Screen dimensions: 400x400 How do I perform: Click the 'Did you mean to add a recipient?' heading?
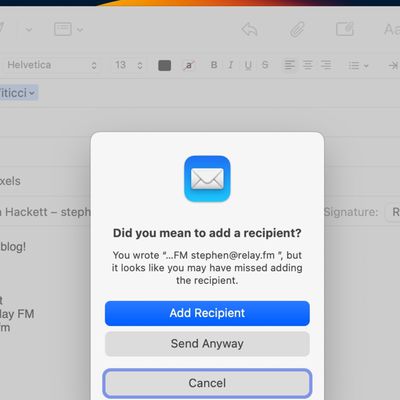click(207, 233)
